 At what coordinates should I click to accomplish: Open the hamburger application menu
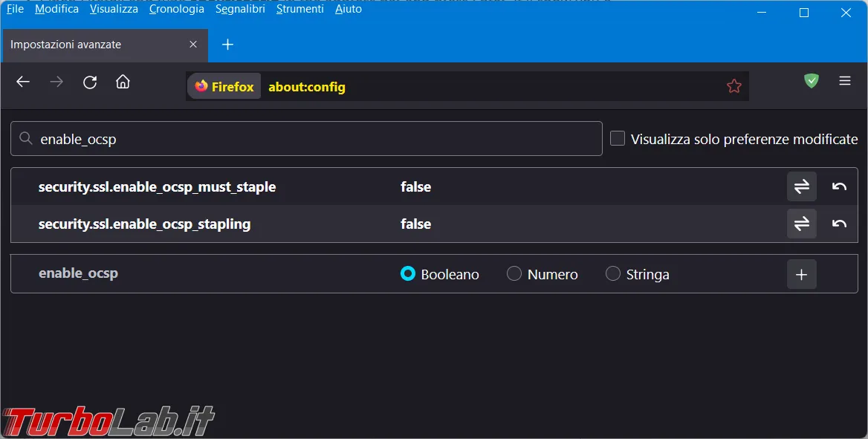[x=845, y=81]
